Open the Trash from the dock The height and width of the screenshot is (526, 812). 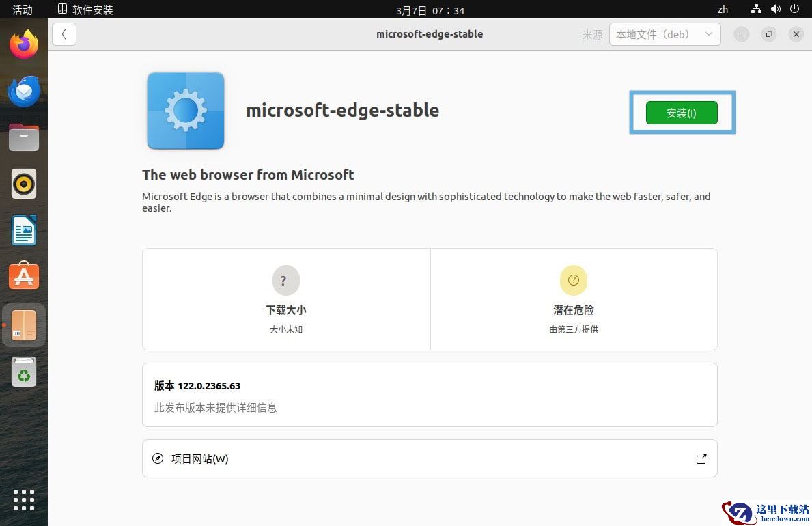point(24,372)
